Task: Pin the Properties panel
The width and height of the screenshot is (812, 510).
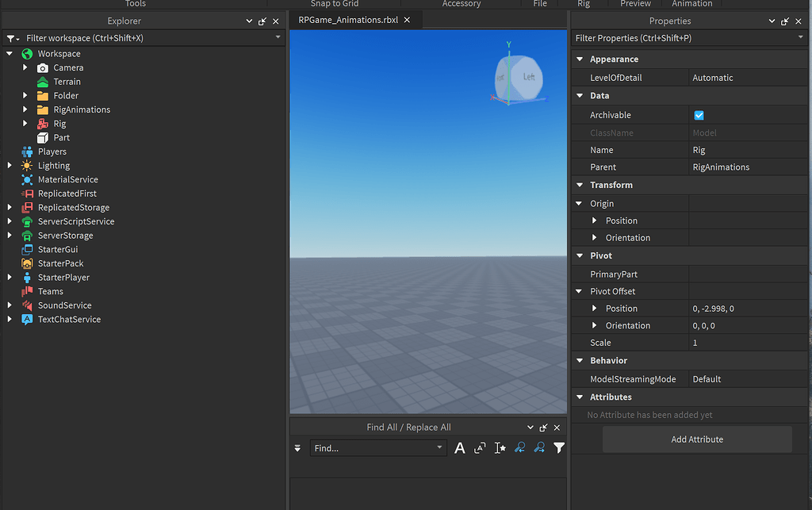Action: click(784, 21)
